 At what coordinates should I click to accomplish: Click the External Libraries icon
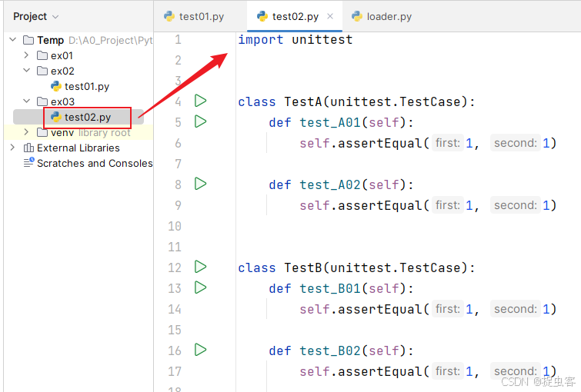[28, 148]
